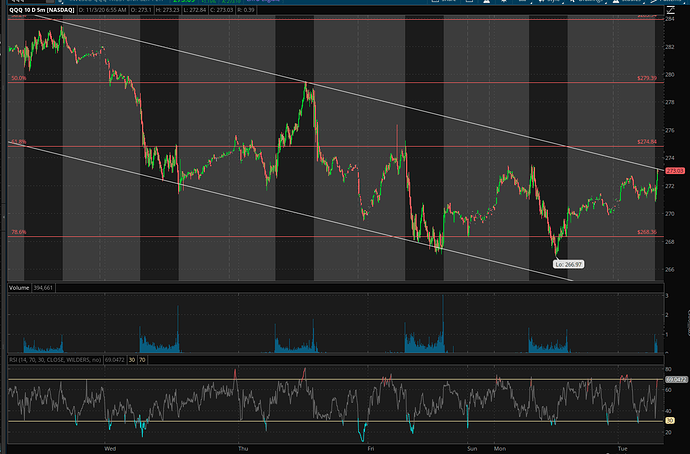Viewport: 690px width, 454px height.
Task: Select the QQQ 10 D 5m [NASDAQ] chart title
Action: [42, 10]
